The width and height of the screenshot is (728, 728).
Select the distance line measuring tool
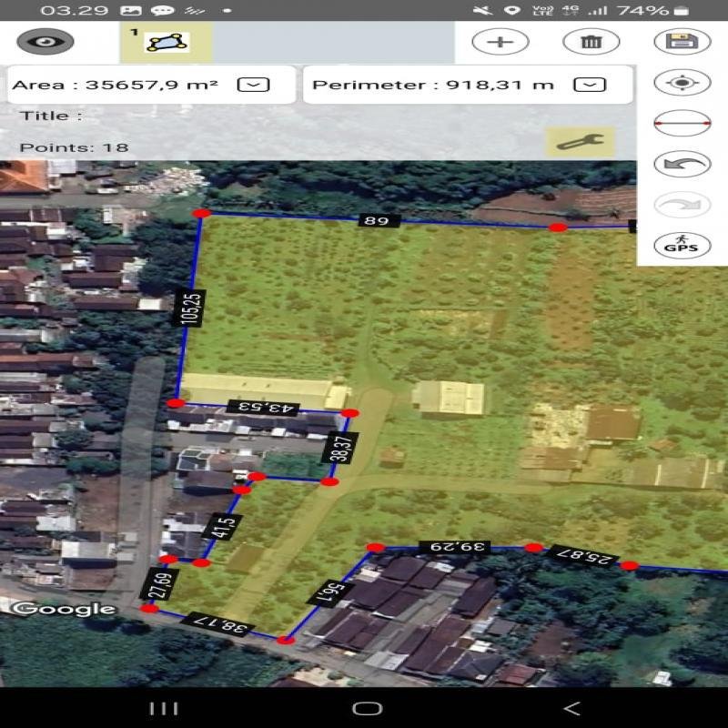pyautogui.click(x=682, y=123)
